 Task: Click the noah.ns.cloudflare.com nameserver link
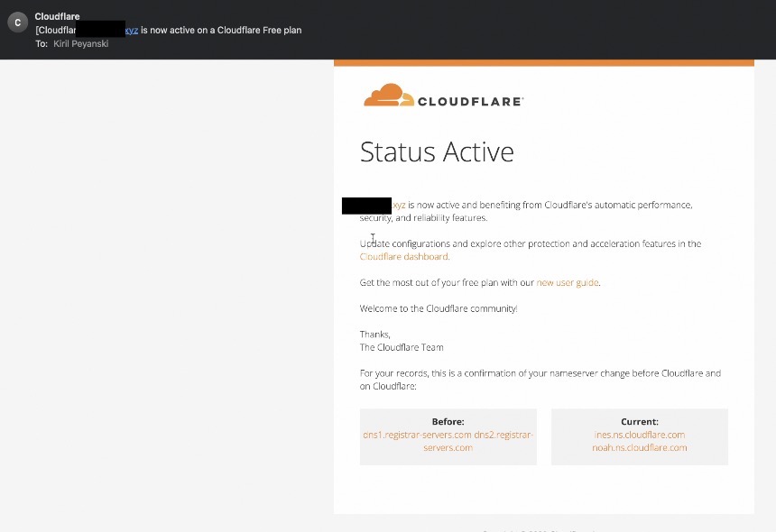640,447
